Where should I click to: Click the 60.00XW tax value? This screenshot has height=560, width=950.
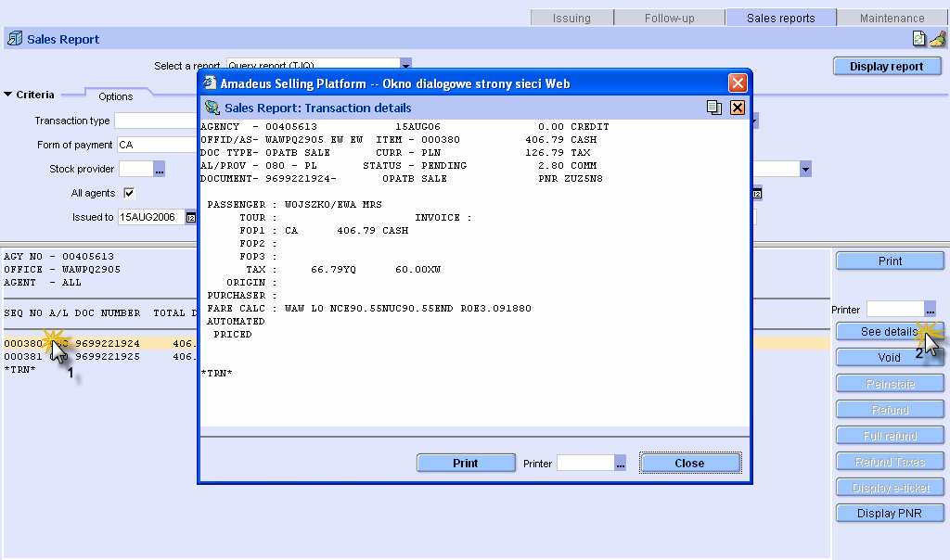tap(417, 270)
